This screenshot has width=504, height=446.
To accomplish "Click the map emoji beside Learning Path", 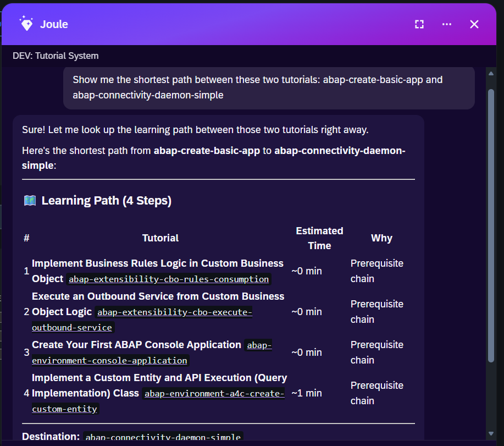I will pyautogui.click(x=30, y=200).
